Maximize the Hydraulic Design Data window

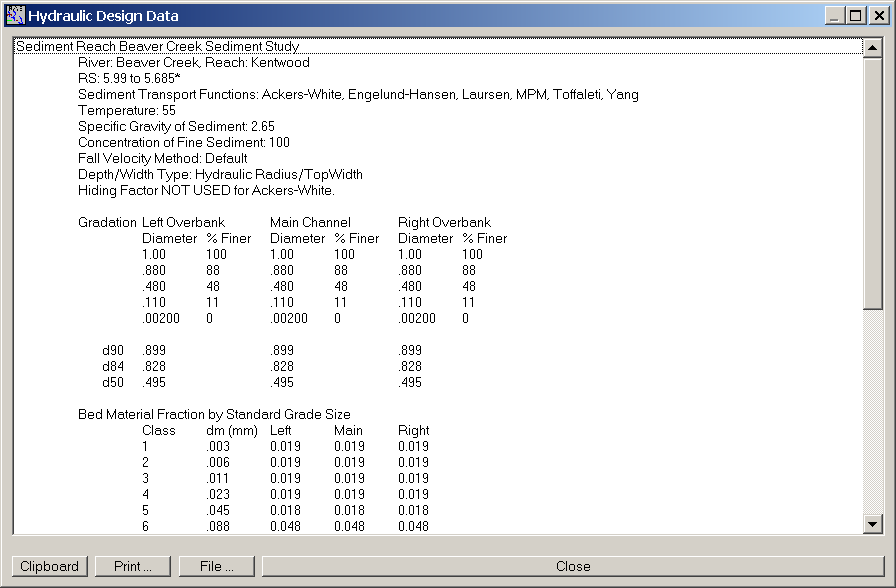pyautogui.click(x=855, y=15)
